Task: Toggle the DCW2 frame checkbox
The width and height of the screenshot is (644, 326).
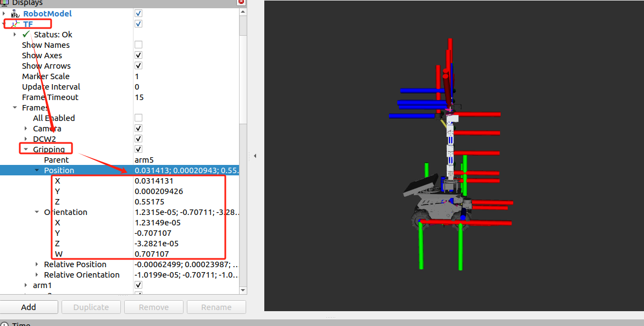Action: point(138,139)
